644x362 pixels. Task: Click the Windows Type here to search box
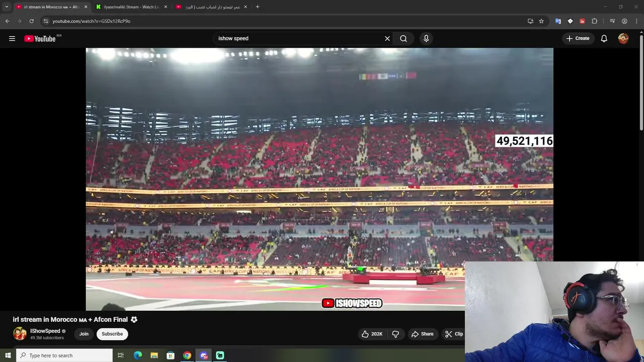pyautogui.click(x=64, y=355)
